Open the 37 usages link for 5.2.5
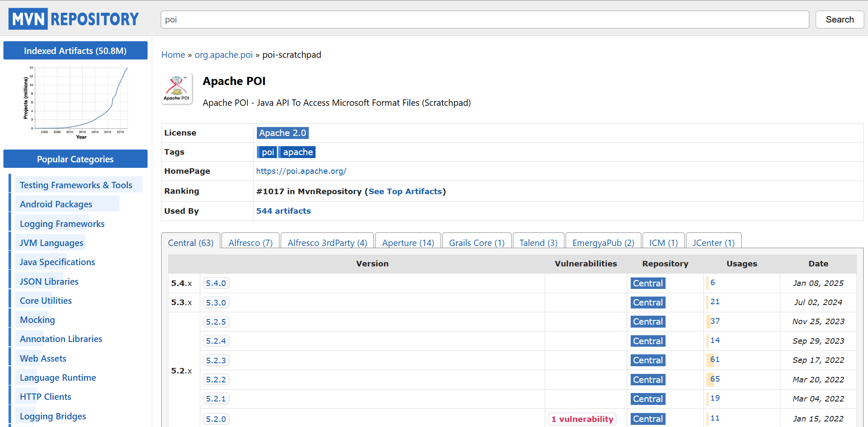The width and height of the screenshot is (868, 427). click(x=715, y=321)
